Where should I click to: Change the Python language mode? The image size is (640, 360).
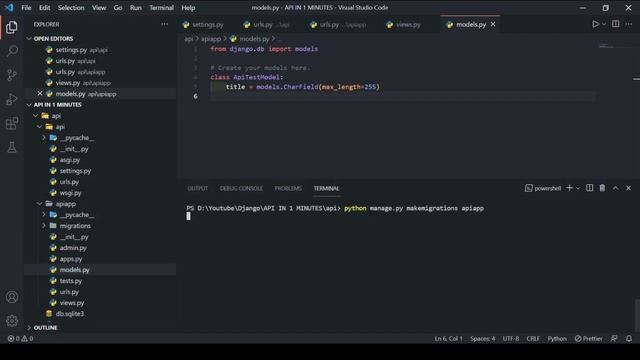[x=557, y=338]
